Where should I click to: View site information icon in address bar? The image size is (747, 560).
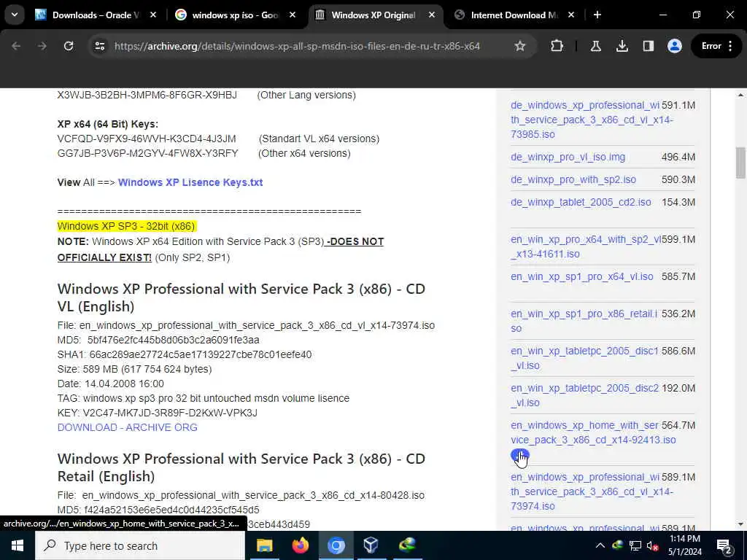[x=99, y=46]
